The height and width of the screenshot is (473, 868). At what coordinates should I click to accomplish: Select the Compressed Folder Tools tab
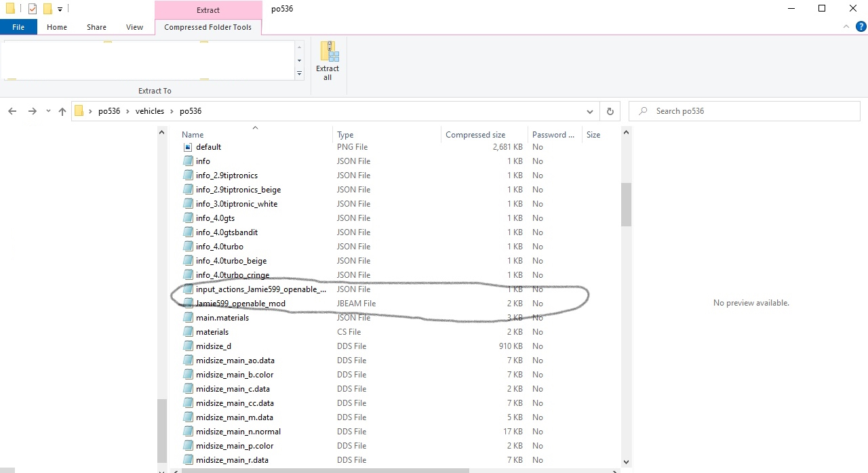(x=208, y=27)
